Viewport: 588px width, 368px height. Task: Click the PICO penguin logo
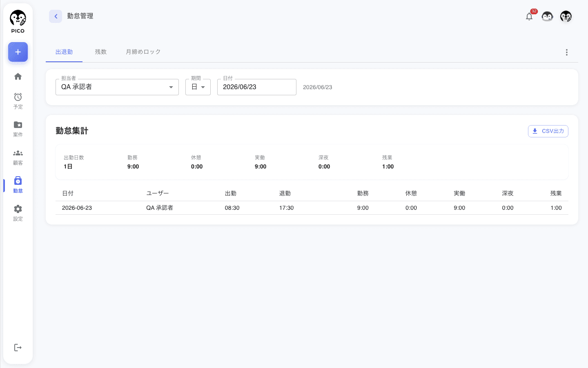pyautogui.click(x=18, y=22)
